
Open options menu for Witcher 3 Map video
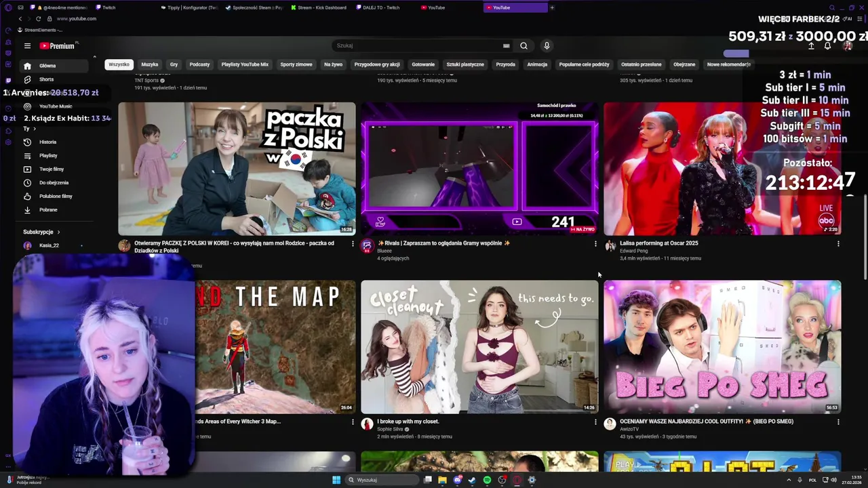pos(353,422)
